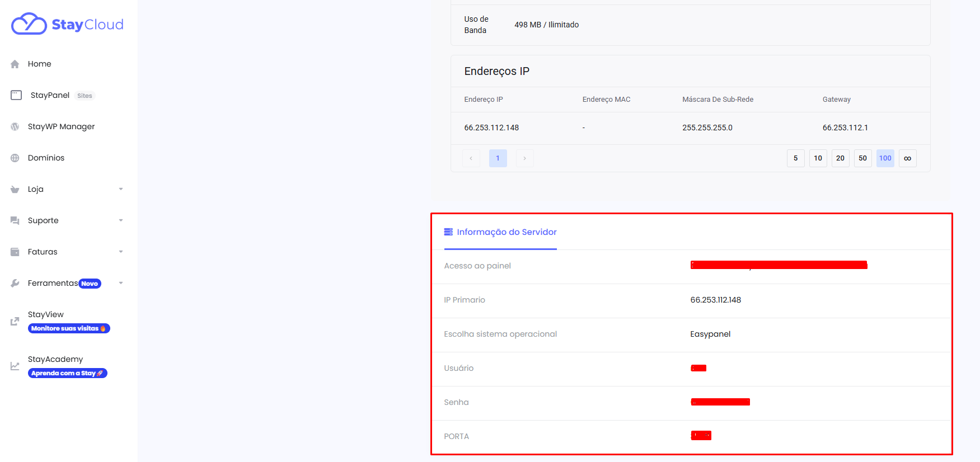This screenshot has width=980, height=462.
Task: Sort by Endereço IP column header
Action: [484, 100]
